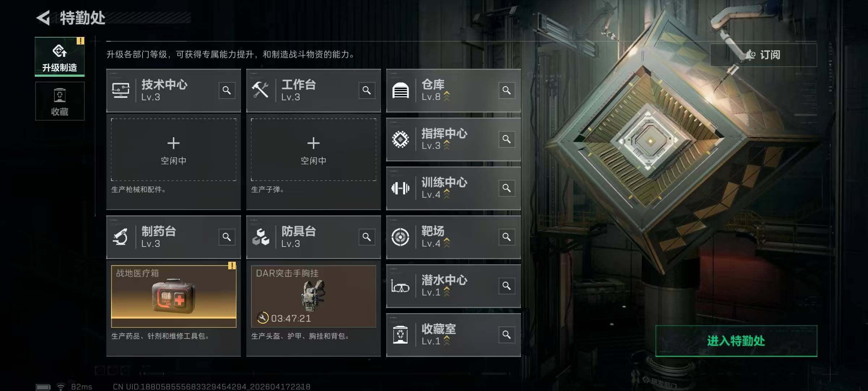
Task: Click the magnifier icon on 训练中心
Action: (x=507, y=188)
